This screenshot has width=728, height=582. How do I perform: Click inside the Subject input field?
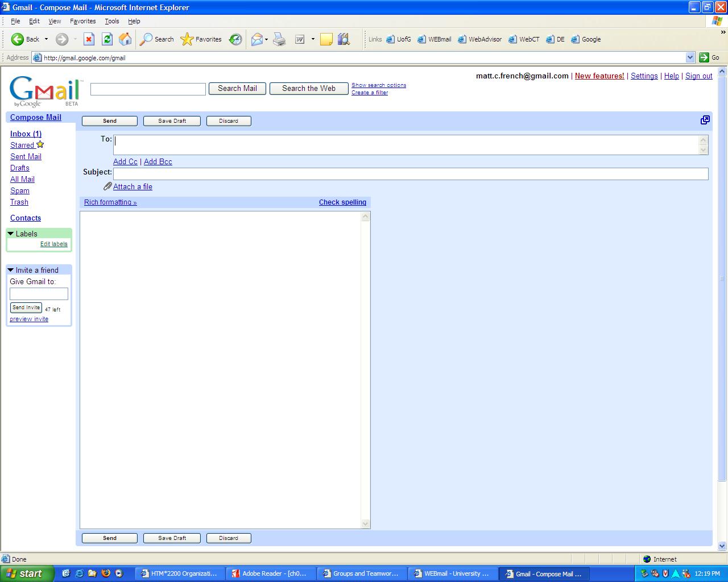[410, 173]
